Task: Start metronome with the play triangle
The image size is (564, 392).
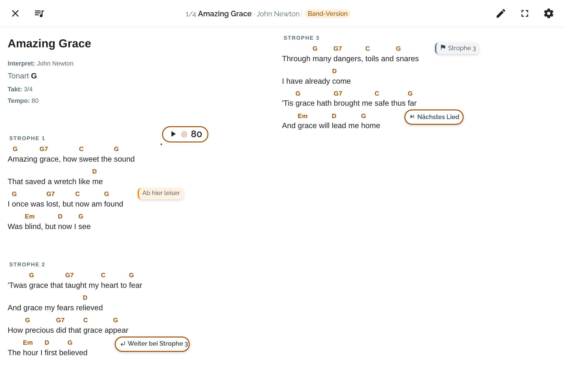Action: (x=173, y=134)
